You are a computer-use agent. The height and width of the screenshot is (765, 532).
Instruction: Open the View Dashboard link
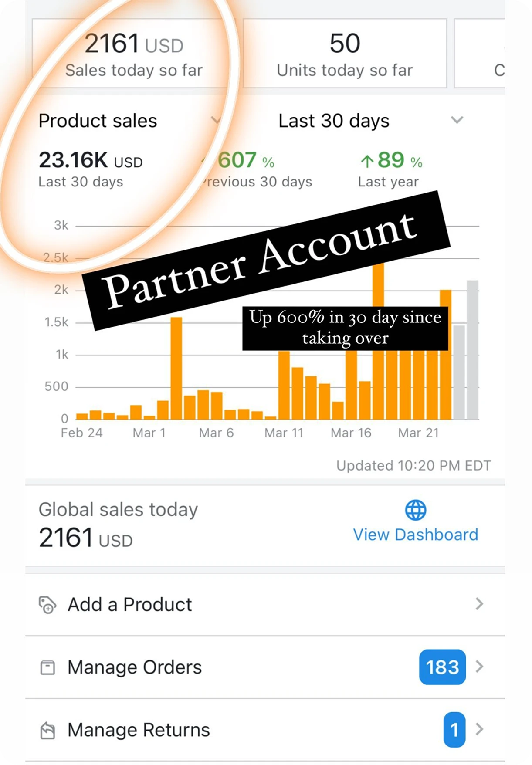coord(415,535)
